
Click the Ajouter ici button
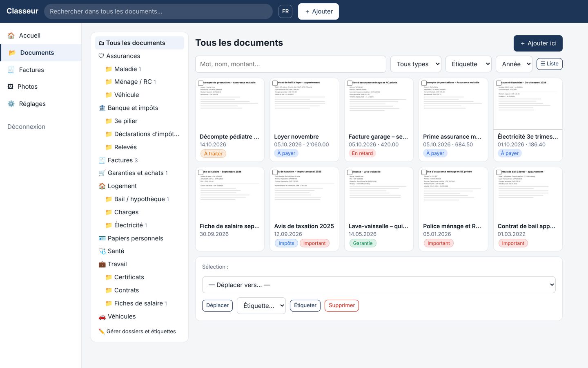[x=538, y=43]
